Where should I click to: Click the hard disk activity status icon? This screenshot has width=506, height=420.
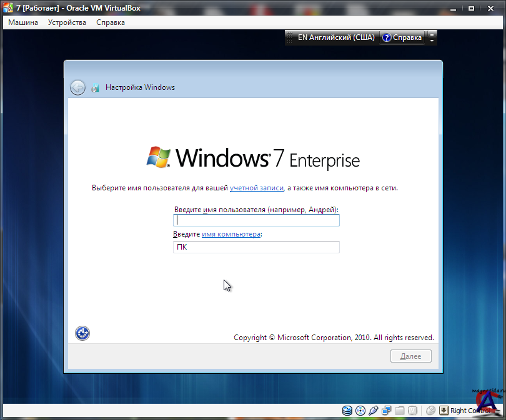[347, 411]
